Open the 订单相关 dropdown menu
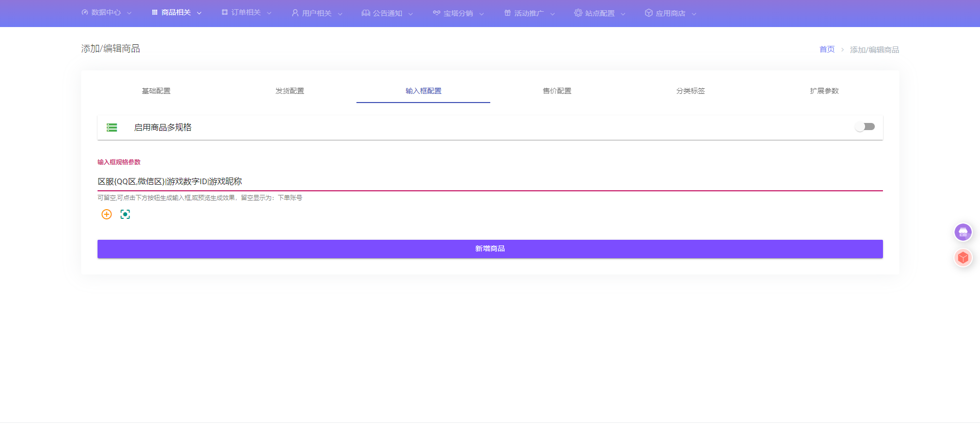The height and width of the screenshot is (427, 980). coord(246,13)
